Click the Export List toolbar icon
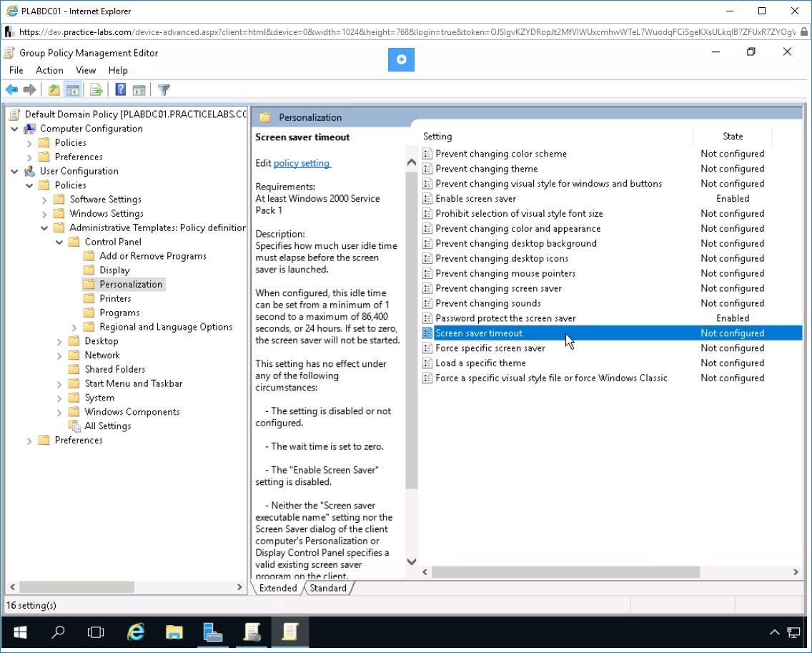Screen dimensions: 812x653 (x=96, y=89)
